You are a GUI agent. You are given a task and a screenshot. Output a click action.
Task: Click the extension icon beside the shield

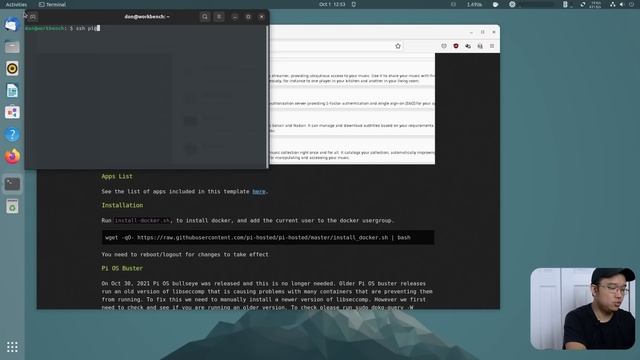pyautogui.click(x=468, y=46)
